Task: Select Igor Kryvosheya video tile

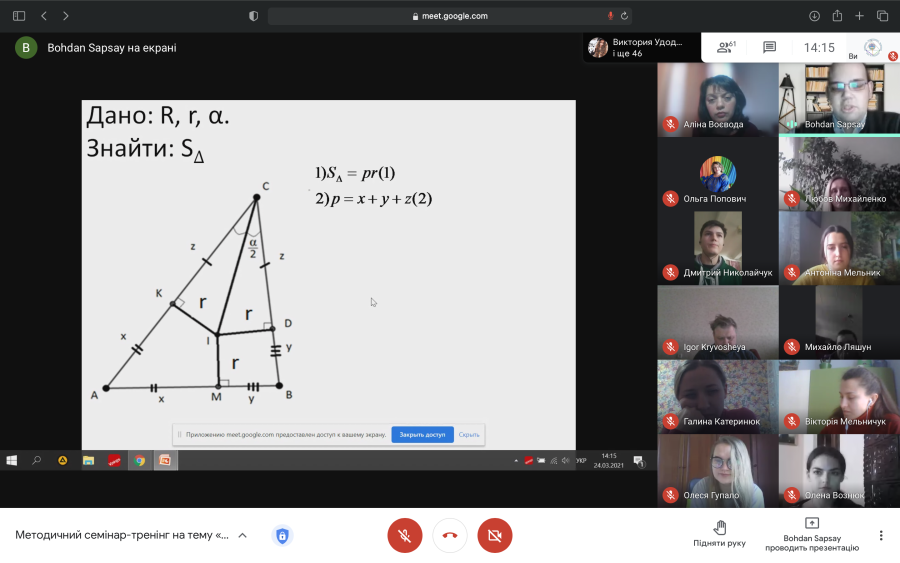Action: (x=717, y=322)
